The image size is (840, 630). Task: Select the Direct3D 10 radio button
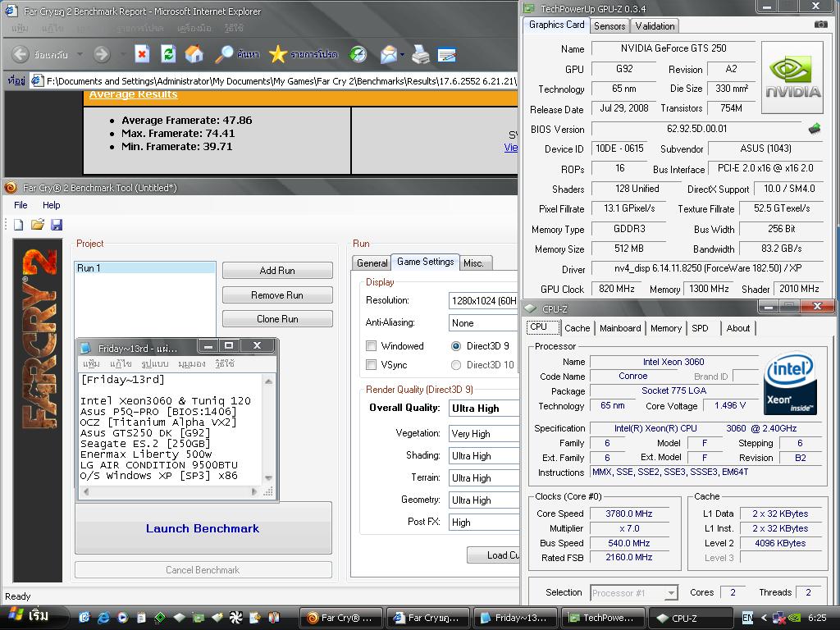tap(456, 365)
